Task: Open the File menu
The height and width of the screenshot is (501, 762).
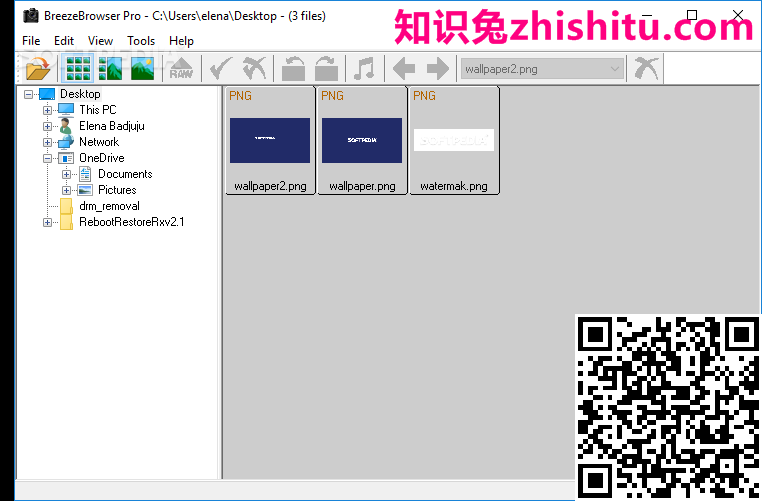Action: (x=31, y=41)
